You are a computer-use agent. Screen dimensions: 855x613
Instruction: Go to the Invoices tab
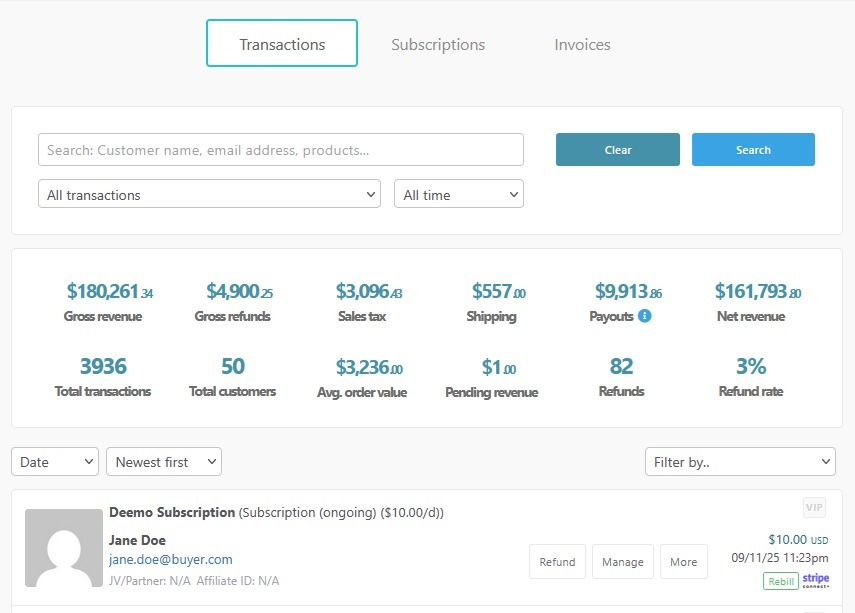coord(582,44)
